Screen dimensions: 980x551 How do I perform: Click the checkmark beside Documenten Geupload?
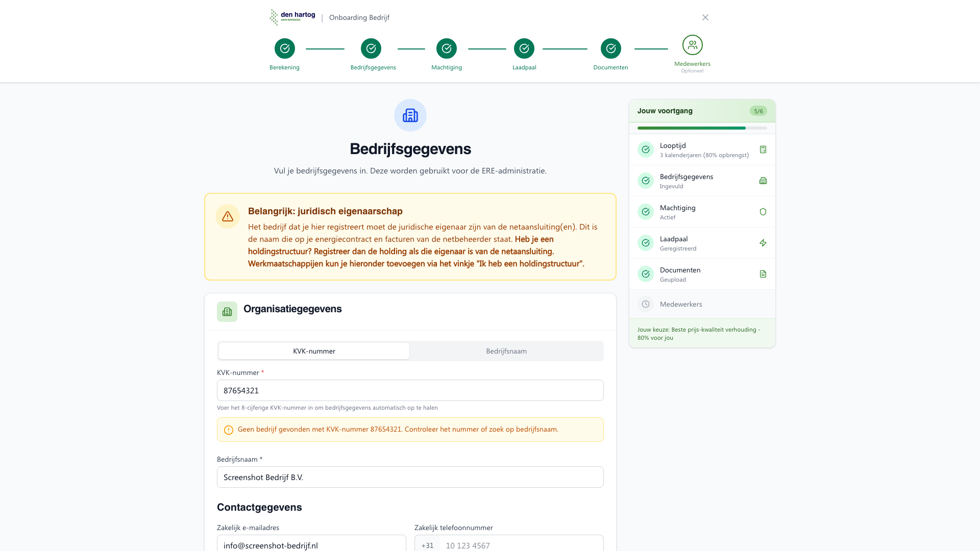click(x=646, y=274)
